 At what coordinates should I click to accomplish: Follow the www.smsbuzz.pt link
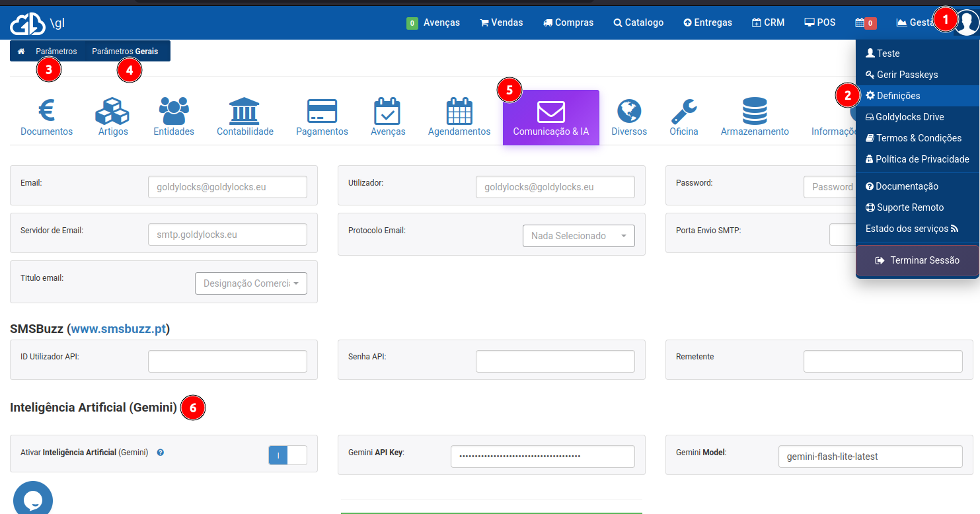118,329
